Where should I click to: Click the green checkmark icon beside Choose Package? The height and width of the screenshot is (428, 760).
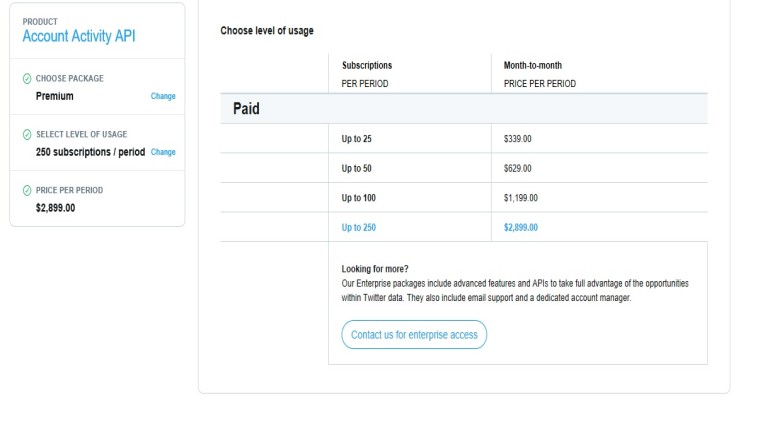27,79
